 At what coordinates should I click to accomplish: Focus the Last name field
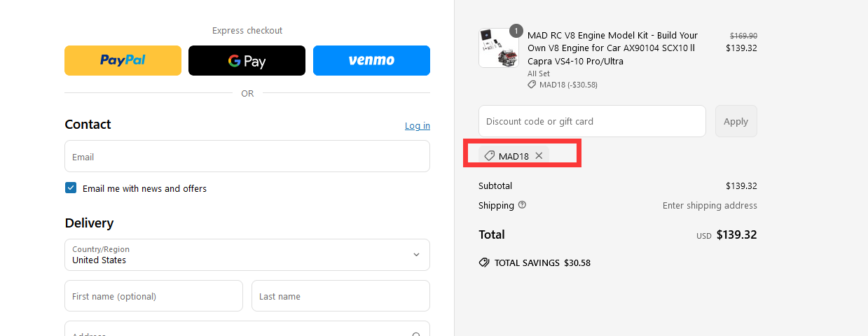[x=340, y=296]
